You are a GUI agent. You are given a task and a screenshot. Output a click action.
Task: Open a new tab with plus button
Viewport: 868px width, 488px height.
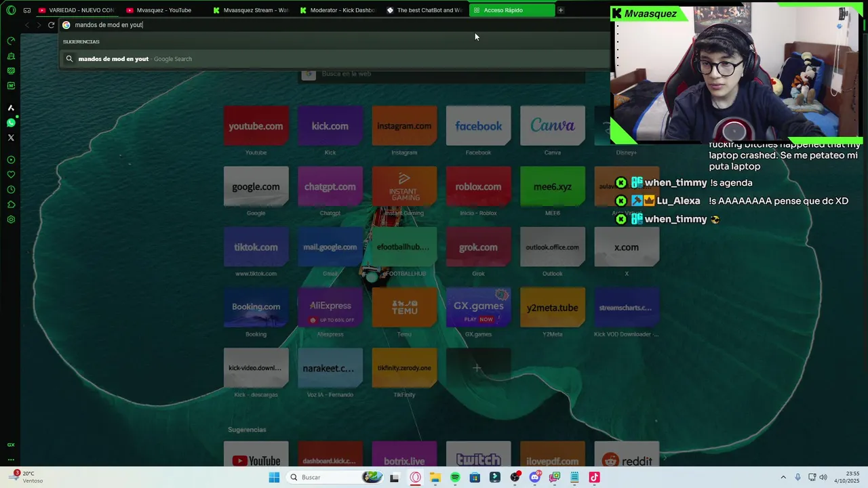[x=561, y=10]
